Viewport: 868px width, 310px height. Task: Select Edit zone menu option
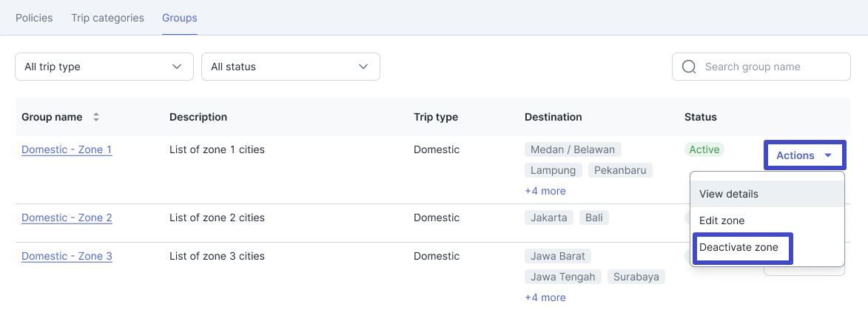coord(721,220)
